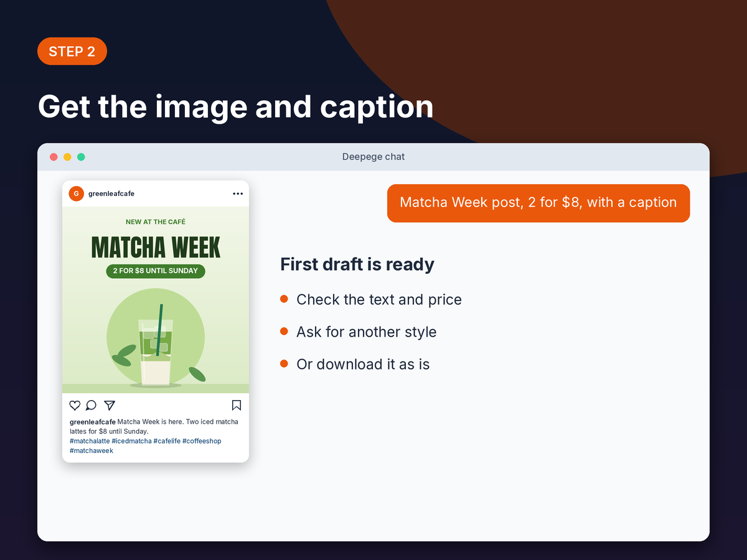Viewport: 747px width, 560px height.
Task: Click the heart like icon on post
Action: (75, 406)
